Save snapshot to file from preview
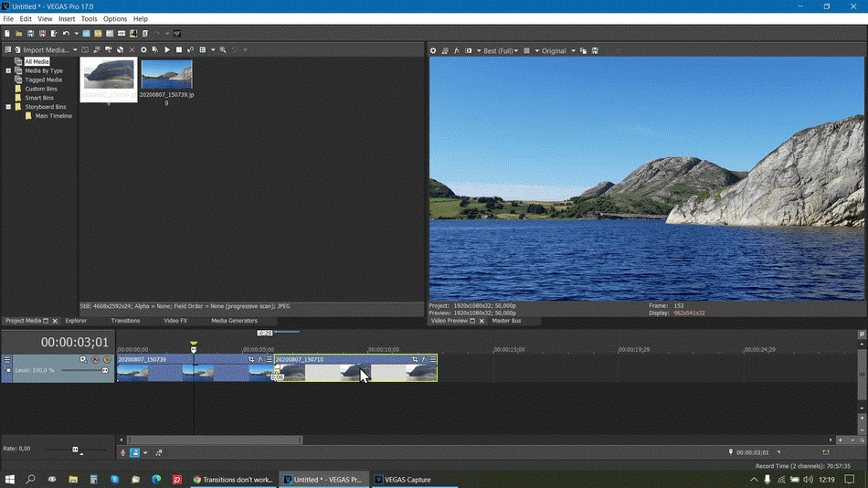The image size is (868, 488). click(x=595, y=51)
